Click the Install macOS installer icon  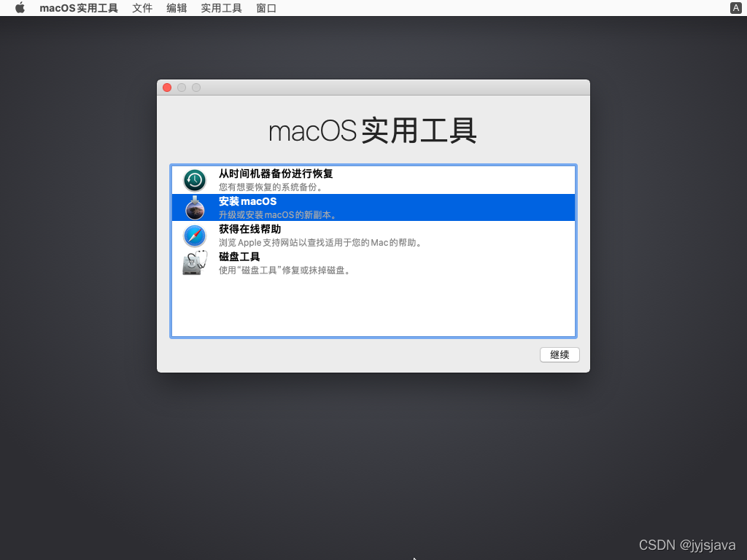point(195,208)
